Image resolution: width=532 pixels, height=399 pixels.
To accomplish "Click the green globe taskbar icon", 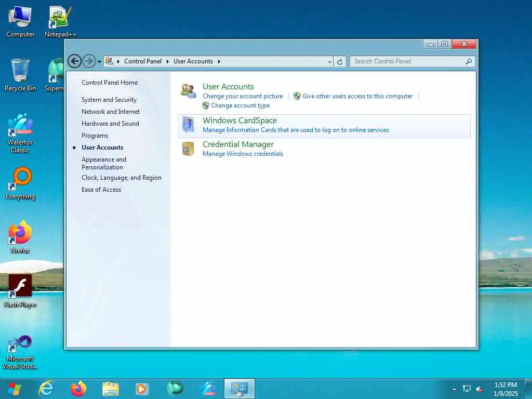I will tap(175, 389).
